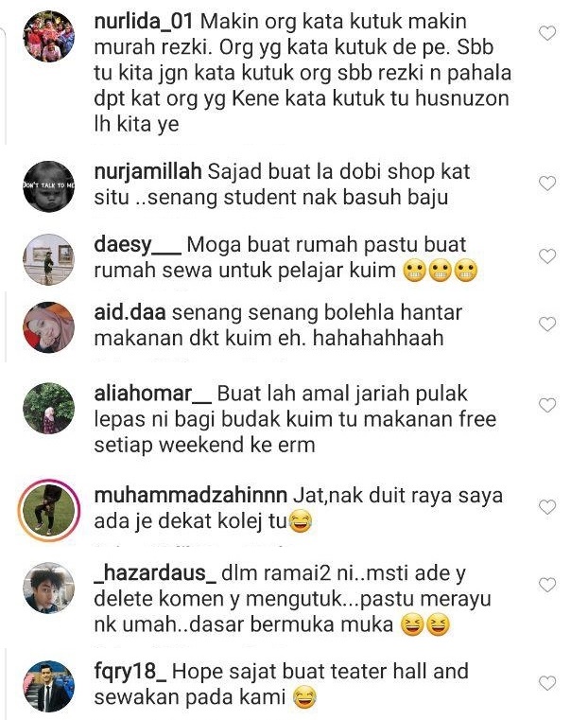Visit the muhammadzahinnn username link
588x720 pixels.
[x=190, y=496]
